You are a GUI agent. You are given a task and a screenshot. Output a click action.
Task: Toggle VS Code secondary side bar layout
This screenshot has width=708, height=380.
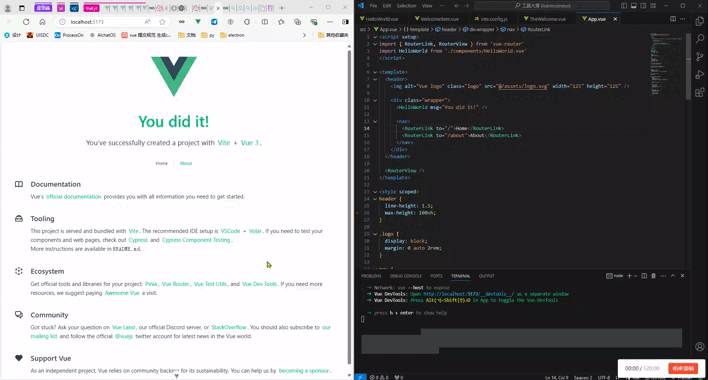(x=643, y=6)
